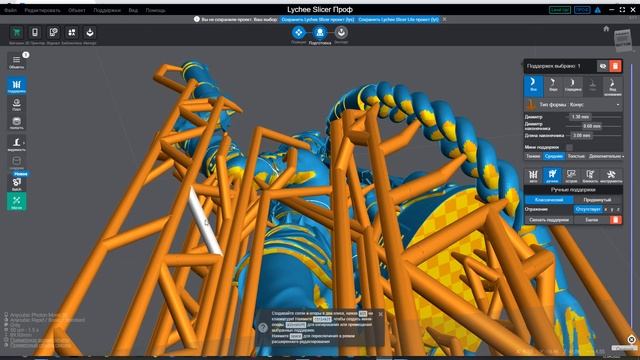The image size is (640, 360).
Task: Open the Редактировать menu
Action: pos(42,10)
